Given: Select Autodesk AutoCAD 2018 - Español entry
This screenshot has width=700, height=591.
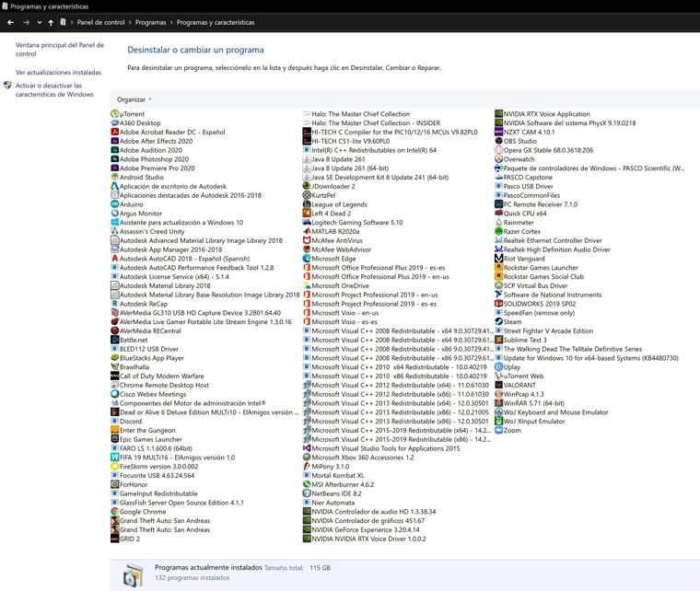Looking at the screenshot, I should pos(181,259).
